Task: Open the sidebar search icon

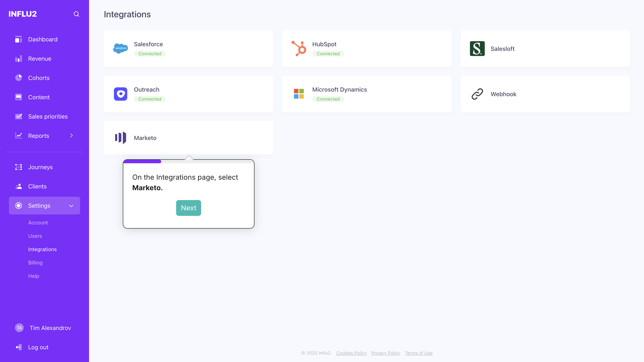Action: pos(76,14)
